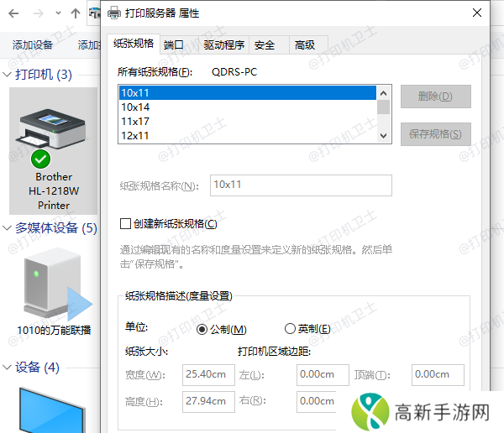Click the paper list scrollbar down arrow
This screenshot has height=433, width=504.
point(384,135)
